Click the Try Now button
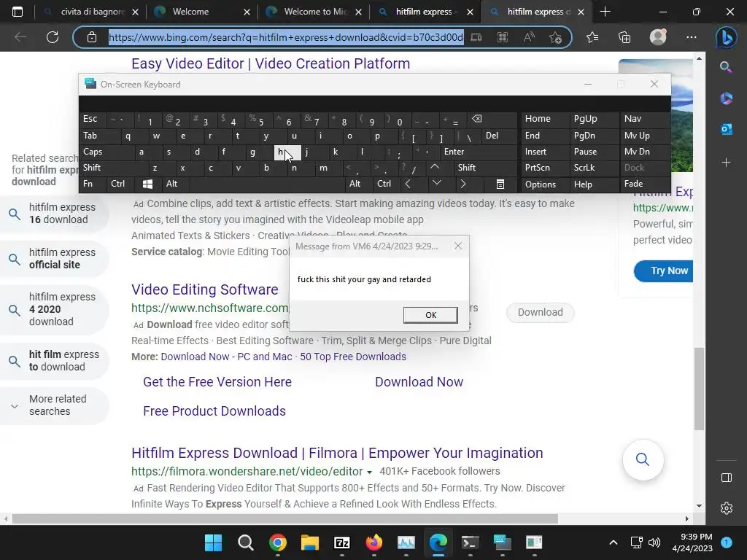Screen dimensions: 747x560 pos(664,271)
